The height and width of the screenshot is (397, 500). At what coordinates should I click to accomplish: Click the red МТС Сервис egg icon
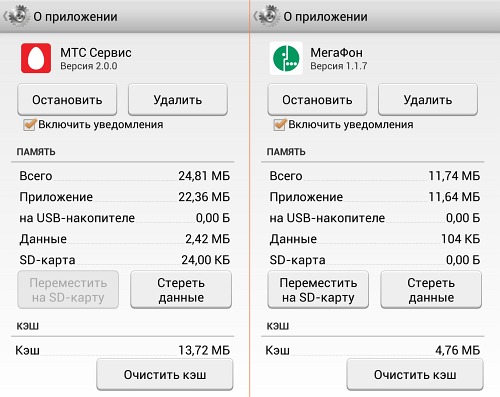pos(36,58)
